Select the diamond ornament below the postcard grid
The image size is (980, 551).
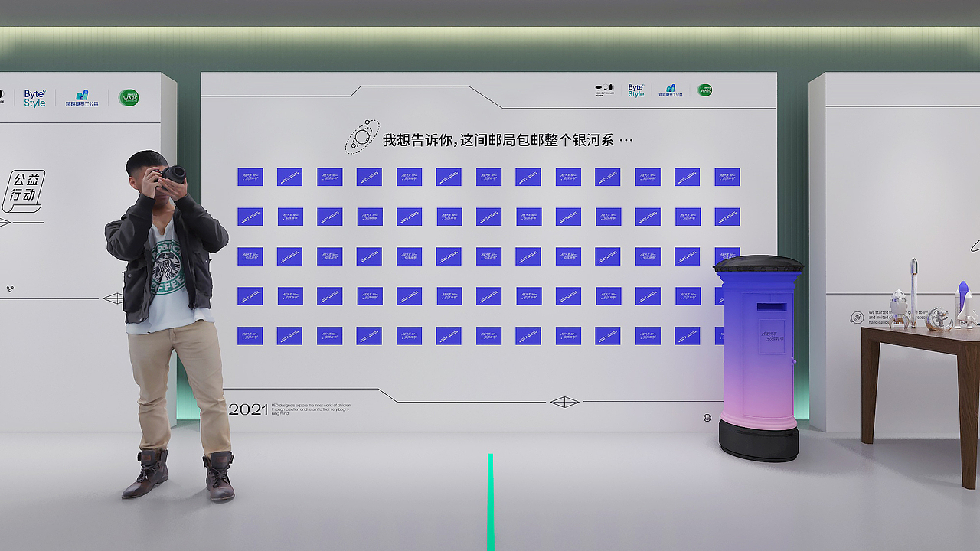coord(564,401)
